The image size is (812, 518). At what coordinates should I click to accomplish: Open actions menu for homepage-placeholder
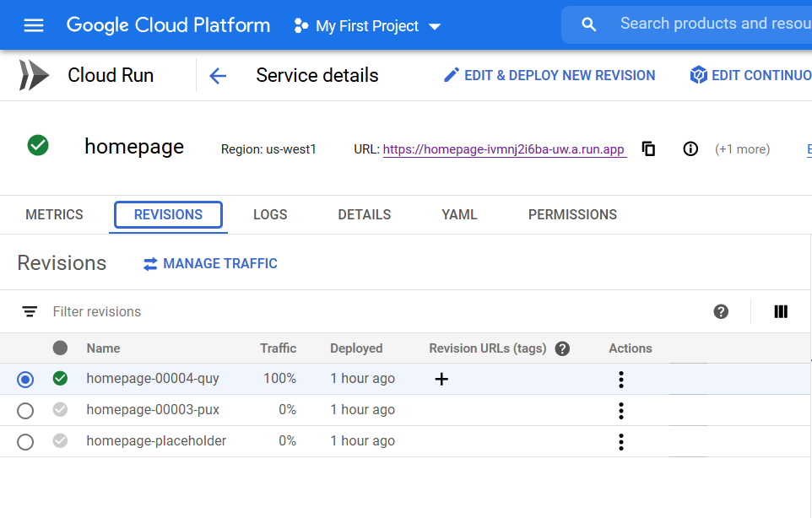(621, 441)
